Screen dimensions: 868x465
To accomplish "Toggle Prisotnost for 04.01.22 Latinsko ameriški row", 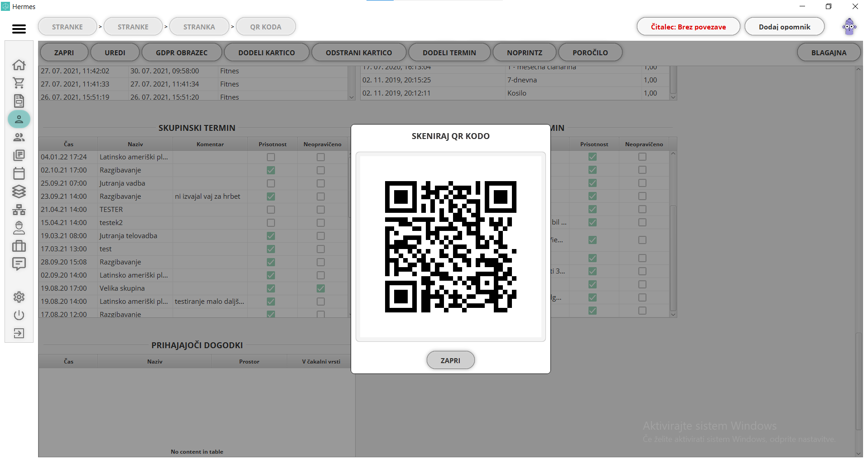I will [x=271, y=157].
